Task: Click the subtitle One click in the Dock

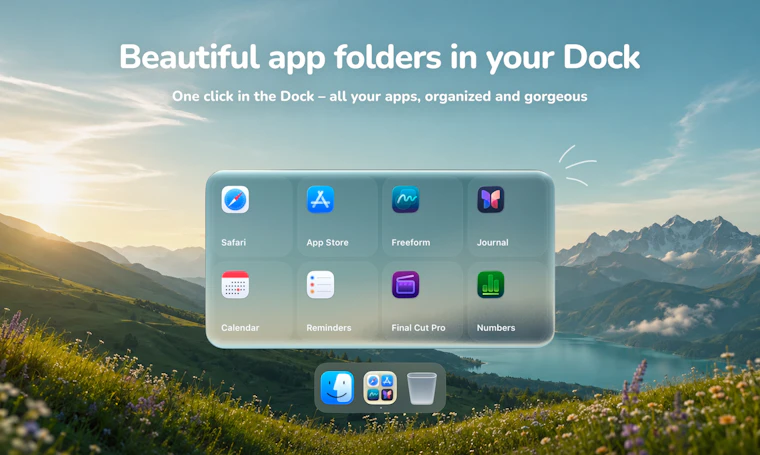Action: (x=380, y=96)
